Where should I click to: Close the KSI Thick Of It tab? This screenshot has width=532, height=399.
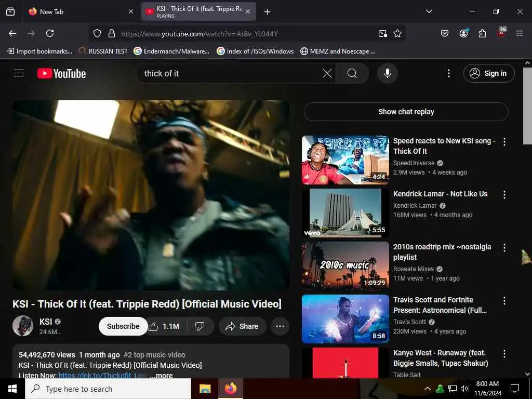coord(248,11)
